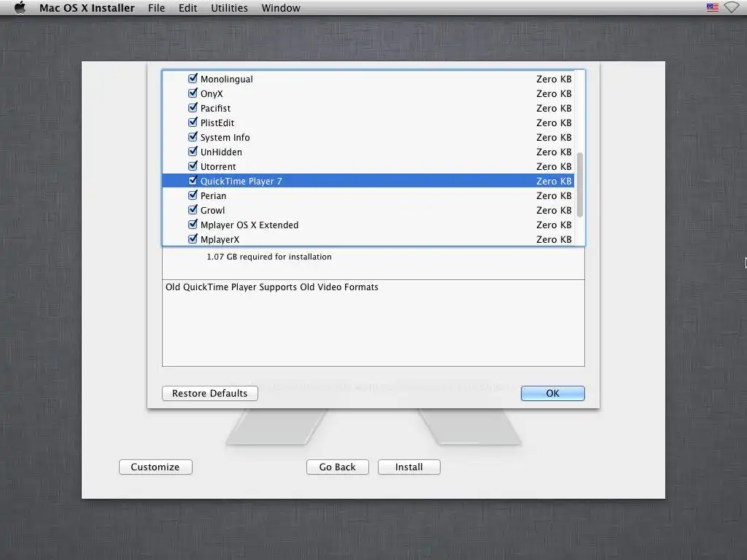Image resolution: width=747 pixels, height=560 pixels.
Task: Select the Utorrent package name
Action: tap(217, 167)
